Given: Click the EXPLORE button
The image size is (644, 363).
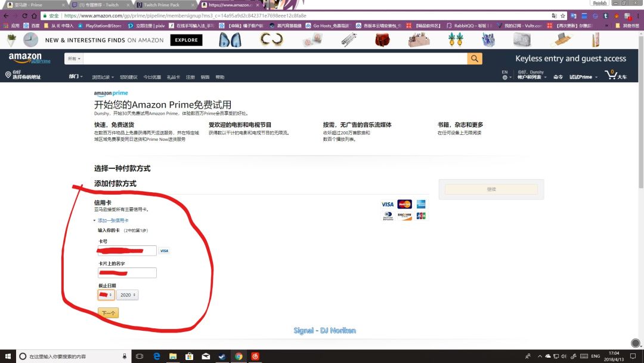Looking at the screenshot, I should tap(187, 40).
